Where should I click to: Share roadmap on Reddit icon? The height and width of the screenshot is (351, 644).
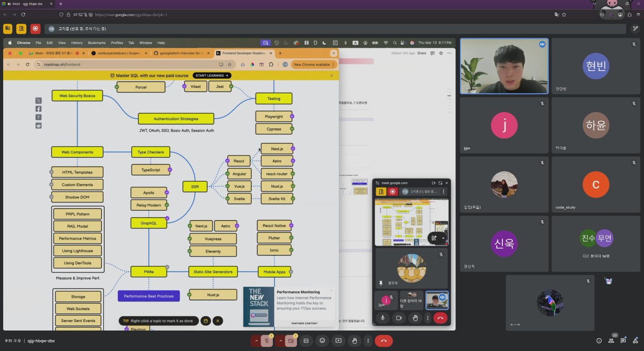point(39,126)
